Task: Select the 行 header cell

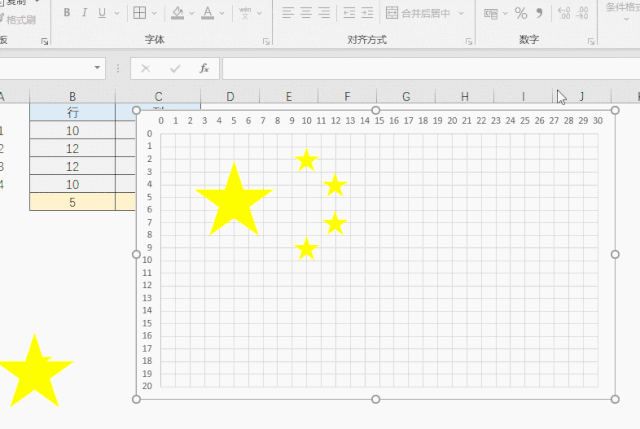Action: (72, 112)
